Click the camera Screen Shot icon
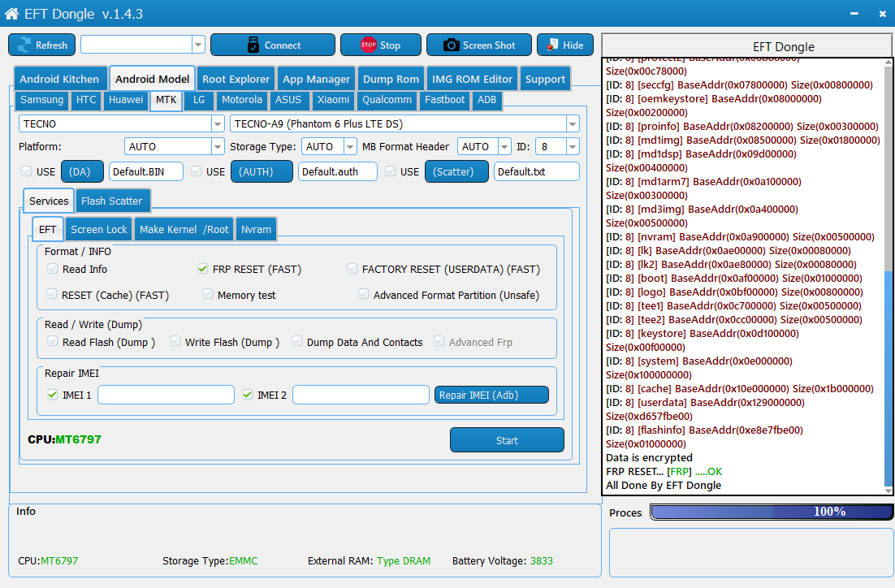This screenshot has width=895, height=588. (451, 45)
